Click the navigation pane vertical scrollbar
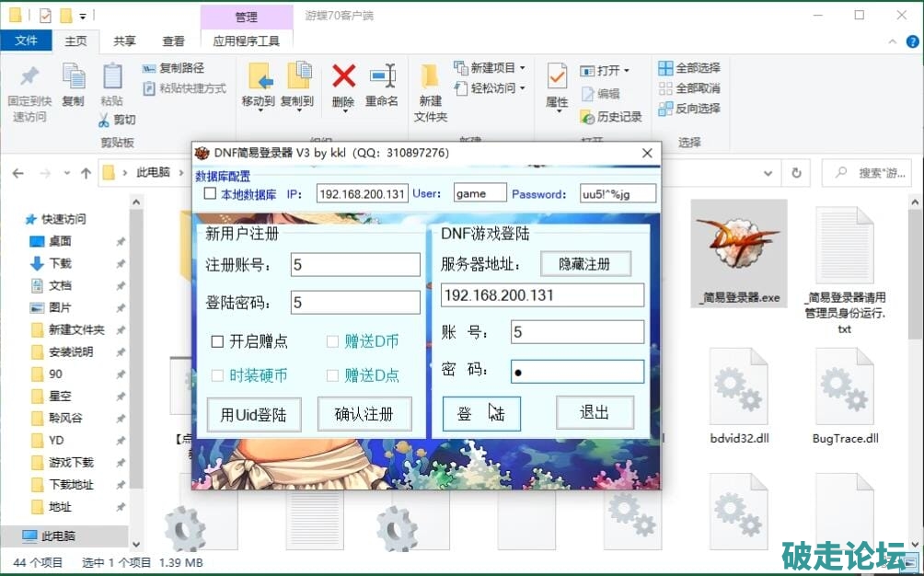The width and height of the screenshot is (924, 576). (137, 368)
